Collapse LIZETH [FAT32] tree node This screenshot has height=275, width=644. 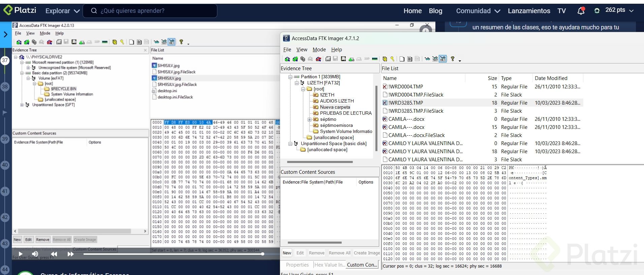(x=297, y=83)
